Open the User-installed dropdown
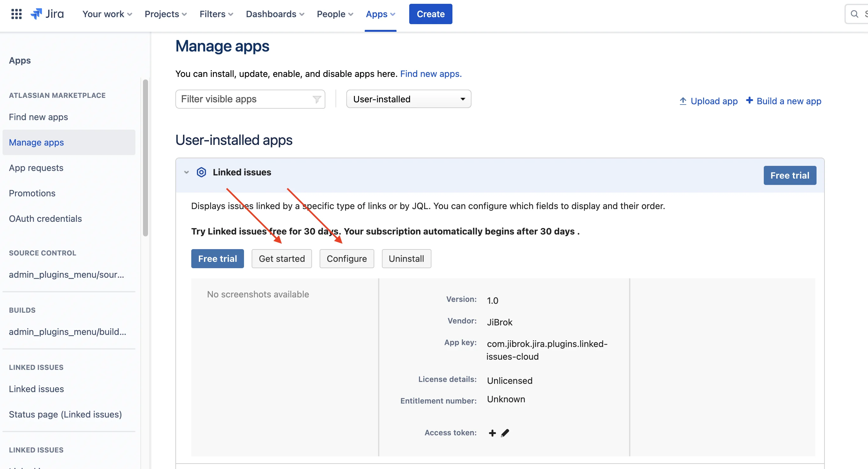The image size is (868, 469). [408, 99]
